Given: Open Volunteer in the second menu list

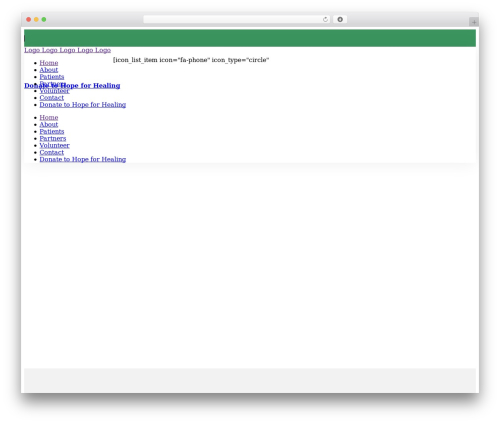Looking at the screenshot, I should coord(55,145).
